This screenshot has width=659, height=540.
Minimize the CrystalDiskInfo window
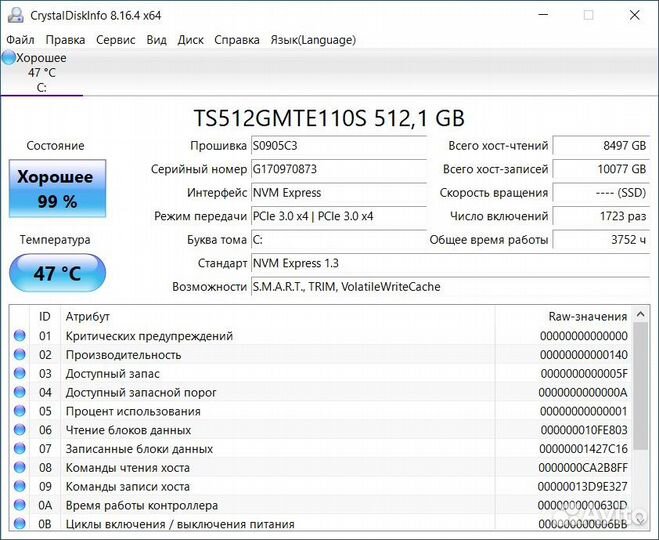tap(543, 15)
